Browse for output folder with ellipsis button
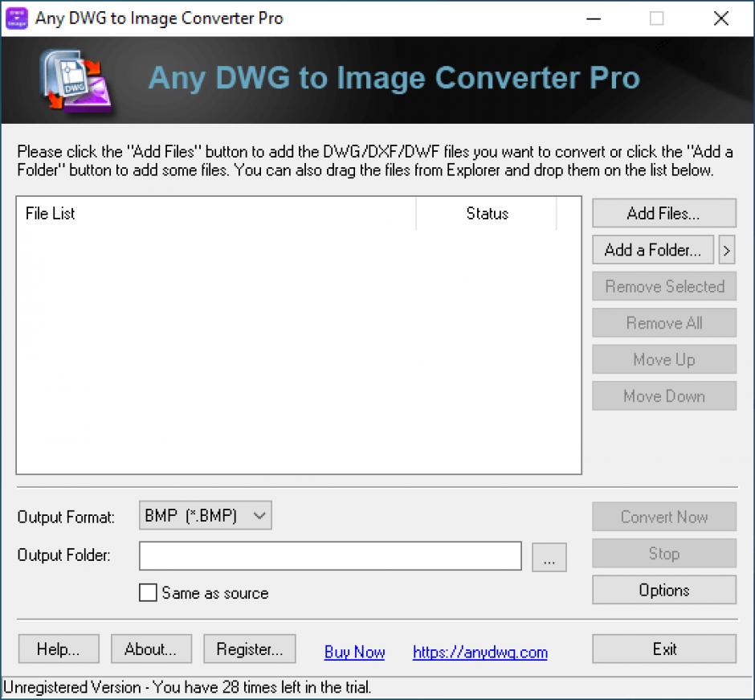This screenshot has width=755, height=700. click(x=549, y=558)
